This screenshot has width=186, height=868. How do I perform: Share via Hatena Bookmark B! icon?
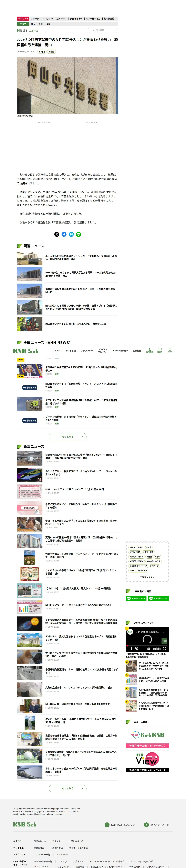pos(71,234)
